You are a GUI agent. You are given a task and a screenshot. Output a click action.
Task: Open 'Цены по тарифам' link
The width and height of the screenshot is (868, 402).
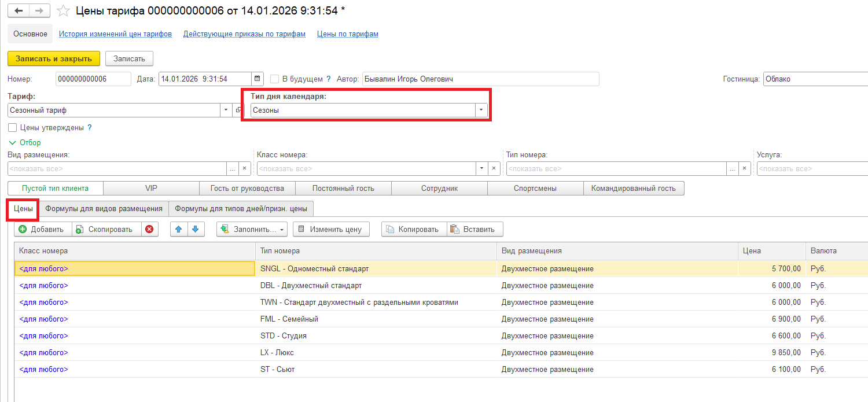pos(348,34)
